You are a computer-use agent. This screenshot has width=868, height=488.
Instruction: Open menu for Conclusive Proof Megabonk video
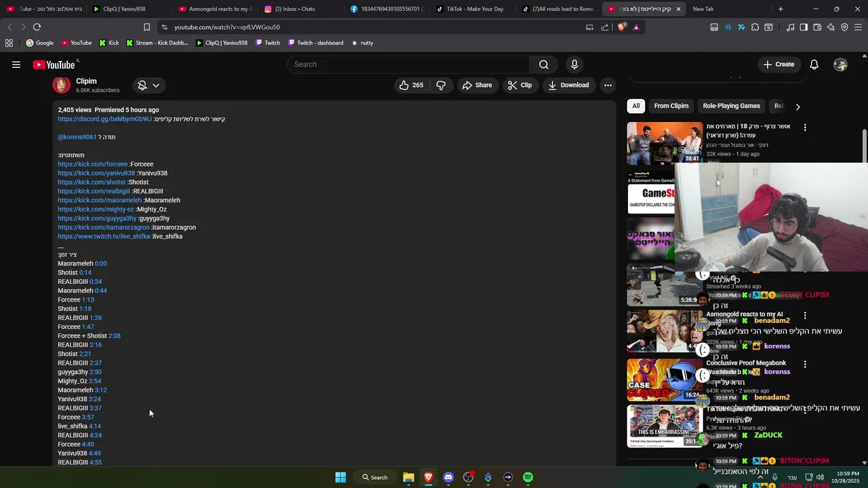[805, 364]
